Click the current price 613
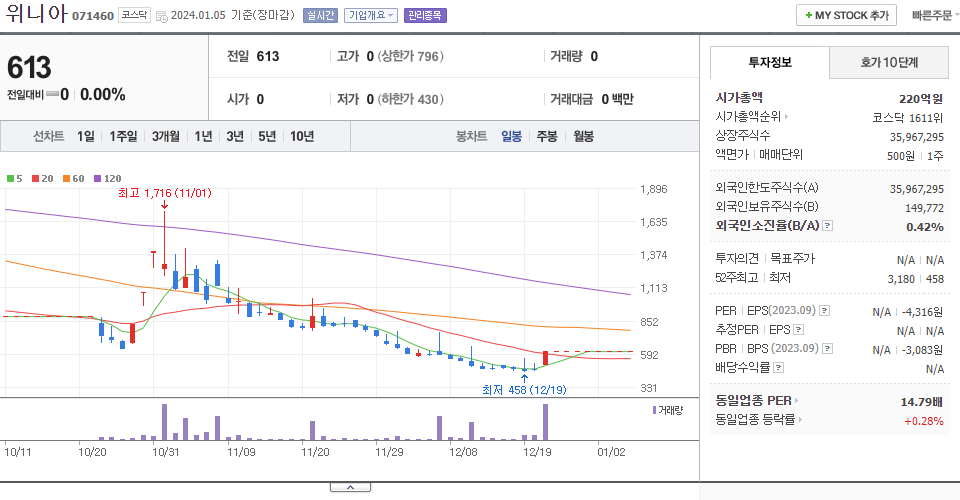This screenshot has width=960, height=500. [29, 67]
